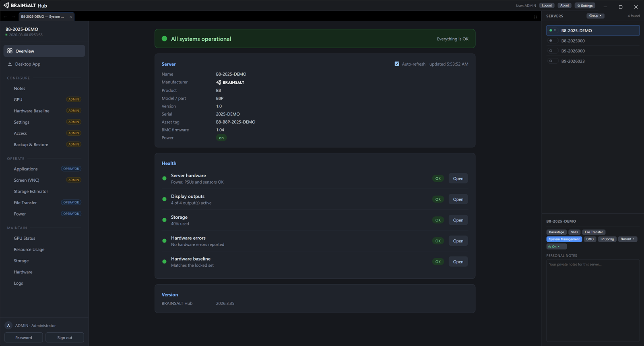Open Storage health details

[458, 220]
